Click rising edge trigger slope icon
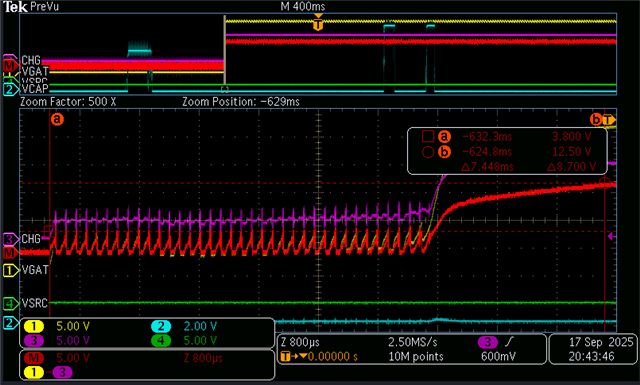The width and height of the screenshot is (640, 385). [x=509, y=341]
